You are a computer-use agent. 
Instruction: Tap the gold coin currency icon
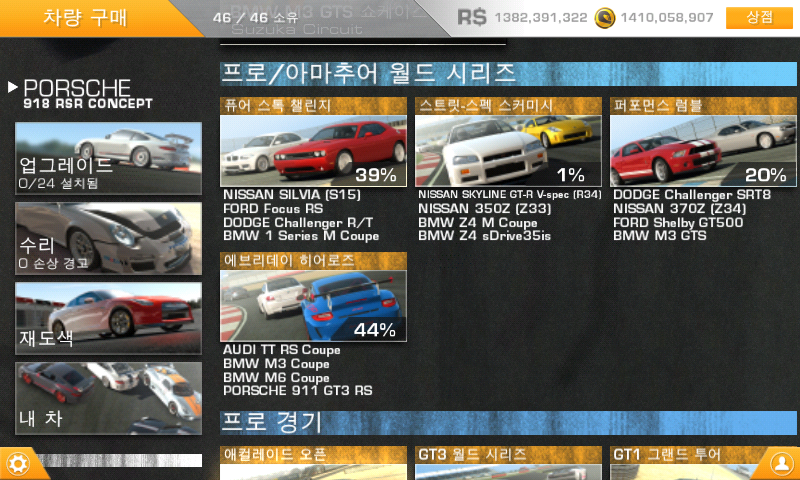coord(605,18)
